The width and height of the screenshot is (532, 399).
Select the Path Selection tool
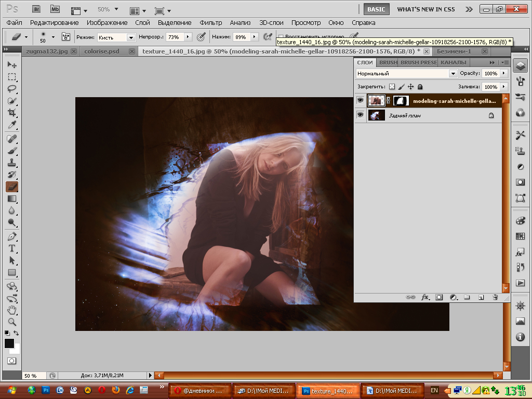pyautogui.click(x=12, y=261)
